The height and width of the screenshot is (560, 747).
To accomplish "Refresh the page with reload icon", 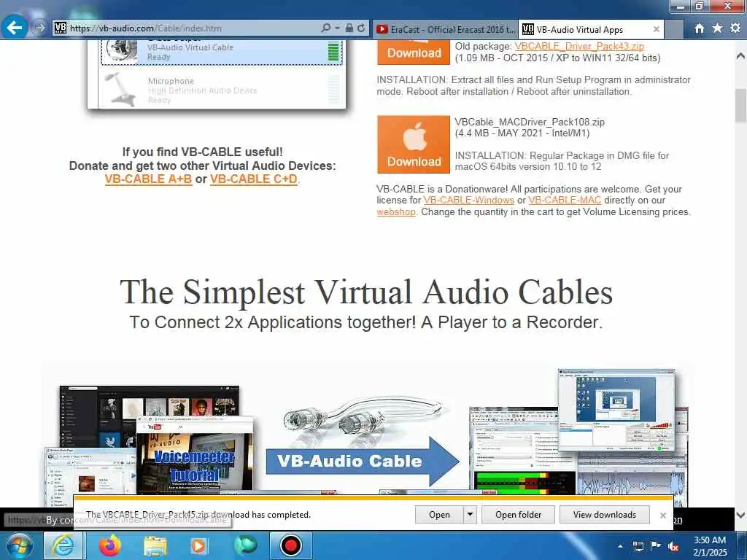I will [x=361, y=28].
